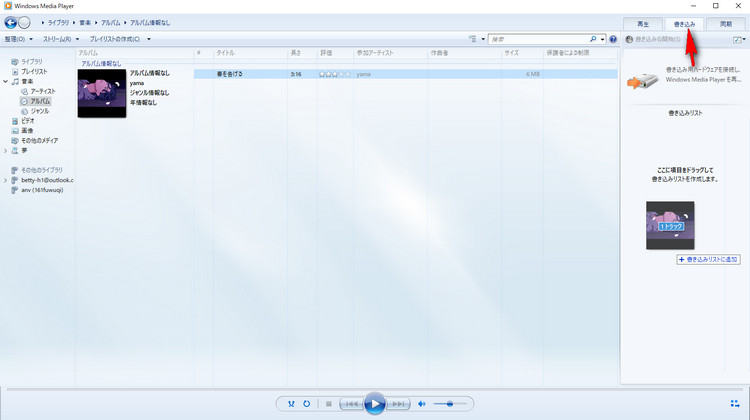Expand the betty-h1@outlook library node
The height and width of the screenshot is (420, 750).
pyautogui.click(x=5, y=180)
